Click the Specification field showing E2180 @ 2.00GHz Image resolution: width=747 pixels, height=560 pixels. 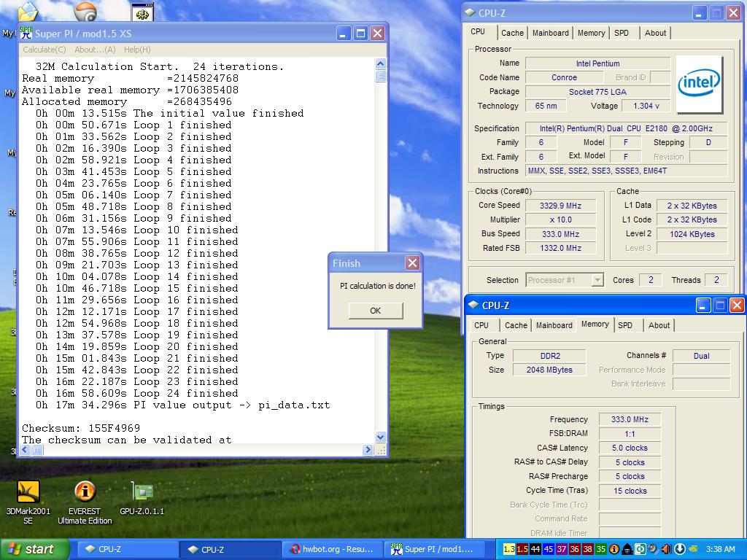(626, 128)
